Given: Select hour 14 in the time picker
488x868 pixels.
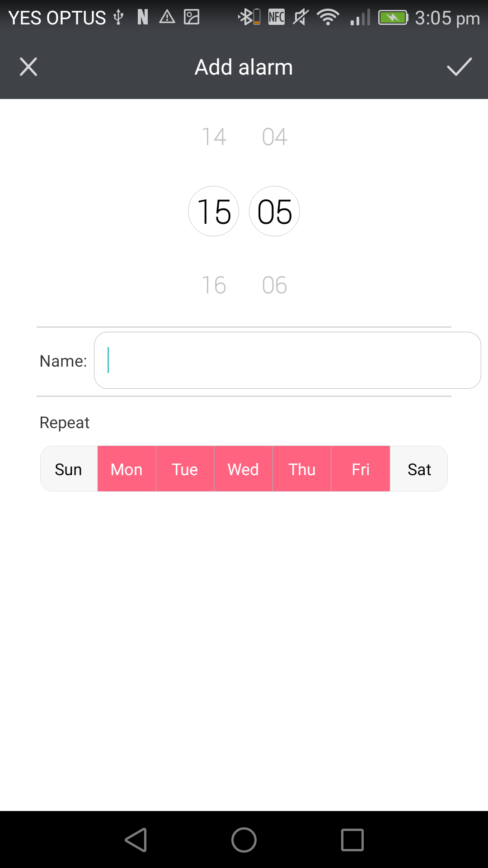Looking at the screenshot, I should point(214,137).
